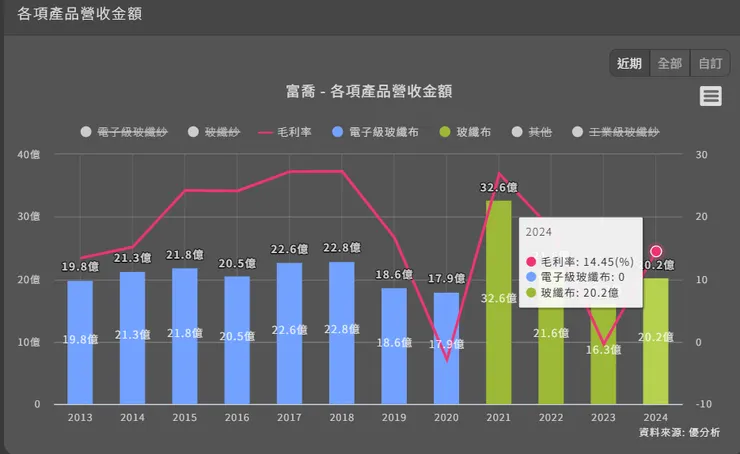Toggle the 電子級玻纖布 legend series
740x454 pixels.
click(x=375, y=132)
